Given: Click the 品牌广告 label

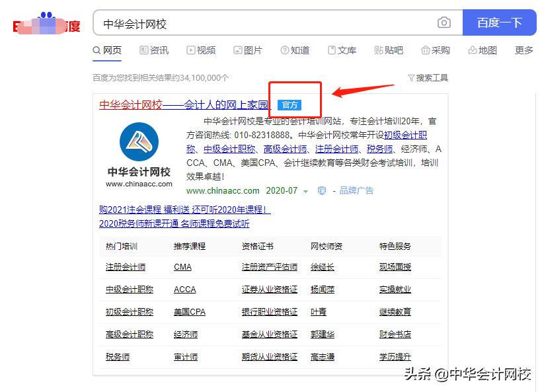Looking at the screenshot, I should pyautogui.click(x=356, y=190).
